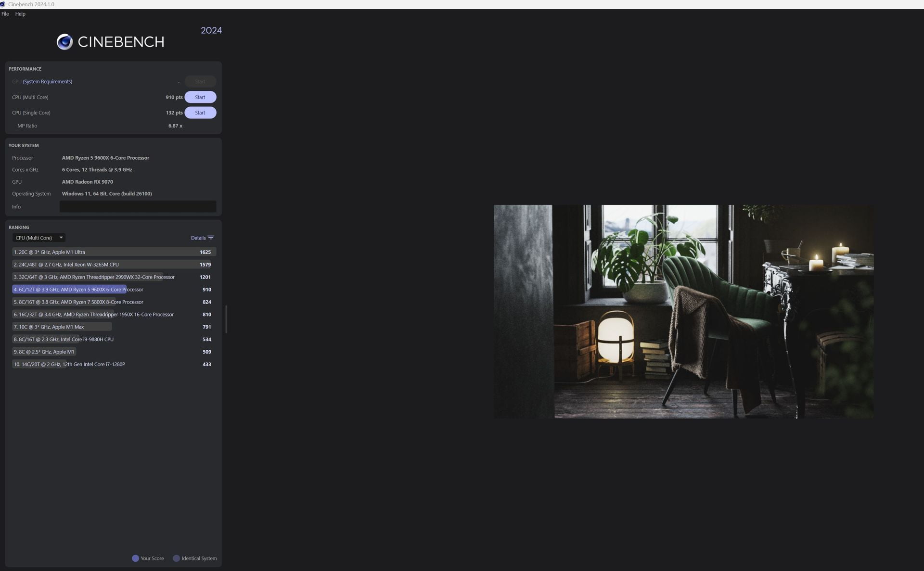Open the File menu
The height and width of the screenshot is (571, 924).
(5, 14)
